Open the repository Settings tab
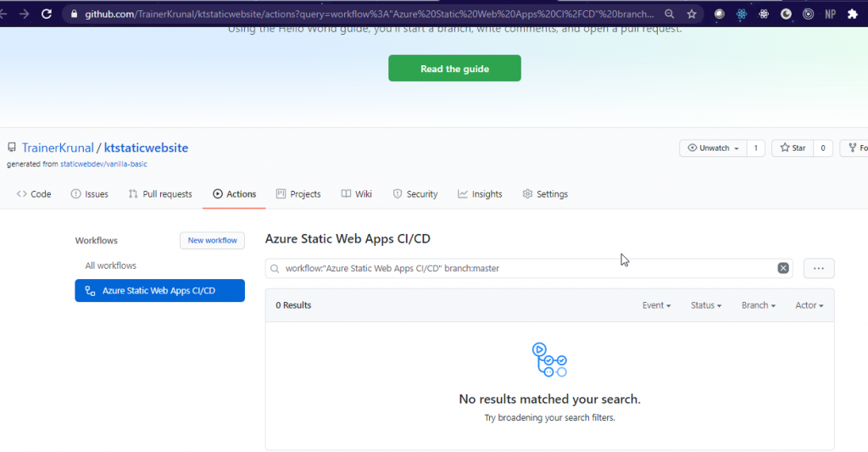The image size is (868, 452). (x=545, y=194)
